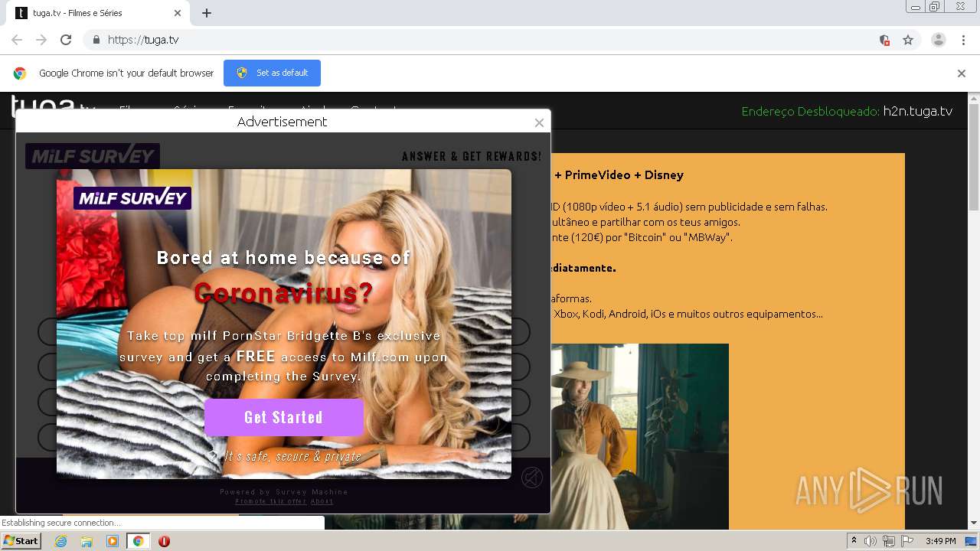Screen dimensions: 980x551
Task: Open the Chrome profile avatar
Action: pyautogui.click(x=938, y=40)
